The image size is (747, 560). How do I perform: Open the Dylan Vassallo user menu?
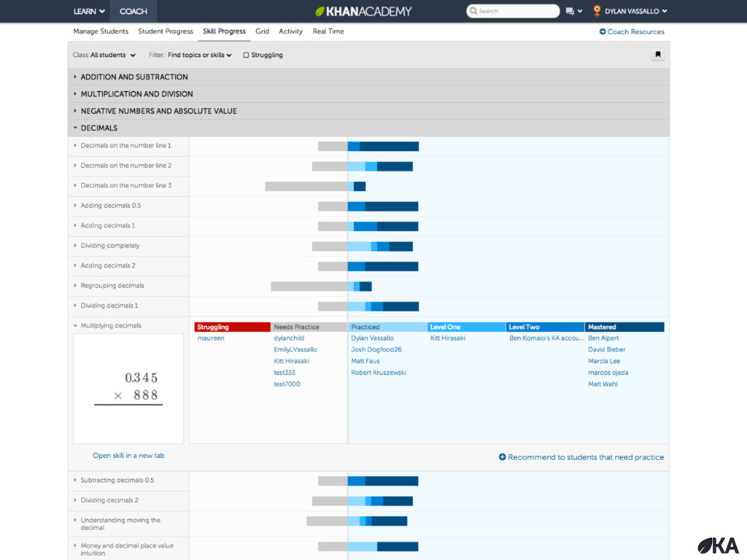pyautogui.click(x=635, y=11)
